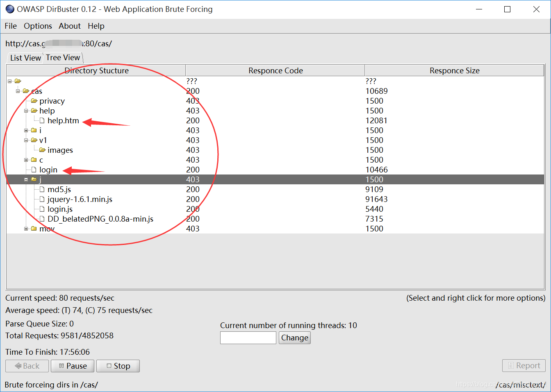Click the Responce Code column header
The height and width of the screenshot is (392, 551).
click(275, 70)
